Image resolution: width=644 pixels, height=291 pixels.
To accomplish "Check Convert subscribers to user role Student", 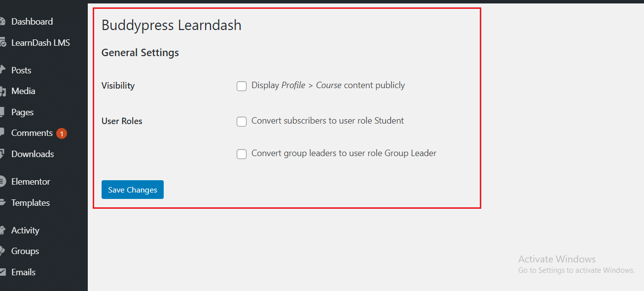I will point(242,121).
